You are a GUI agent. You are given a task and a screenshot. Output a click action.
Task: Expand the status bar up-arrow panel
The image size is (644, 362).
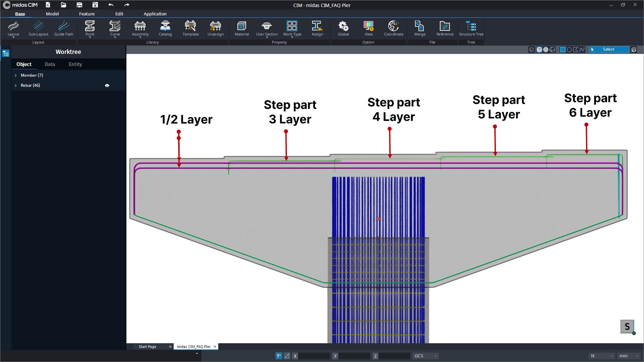pyautogui.click(x=197, y=353)
